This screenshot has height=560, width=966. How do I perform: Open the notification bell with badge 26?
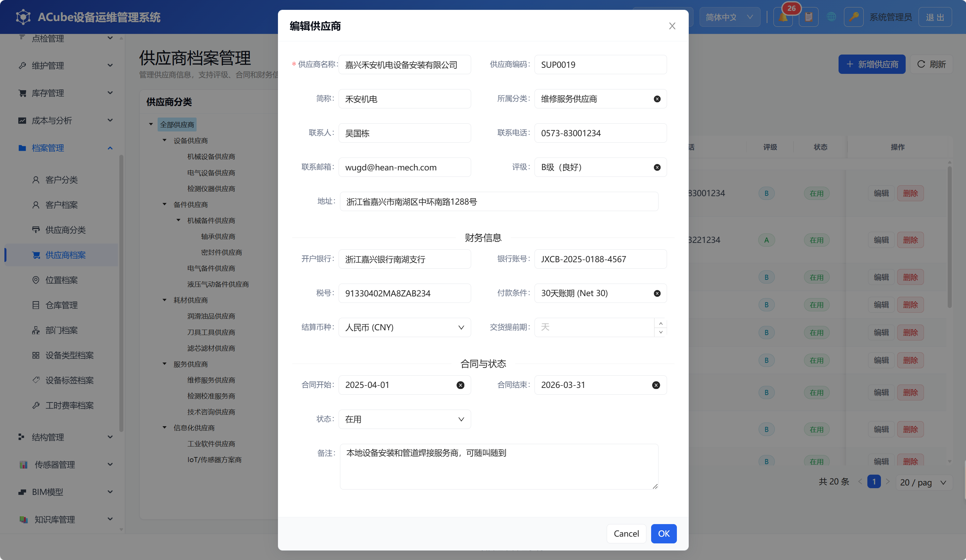coord(783,17)
